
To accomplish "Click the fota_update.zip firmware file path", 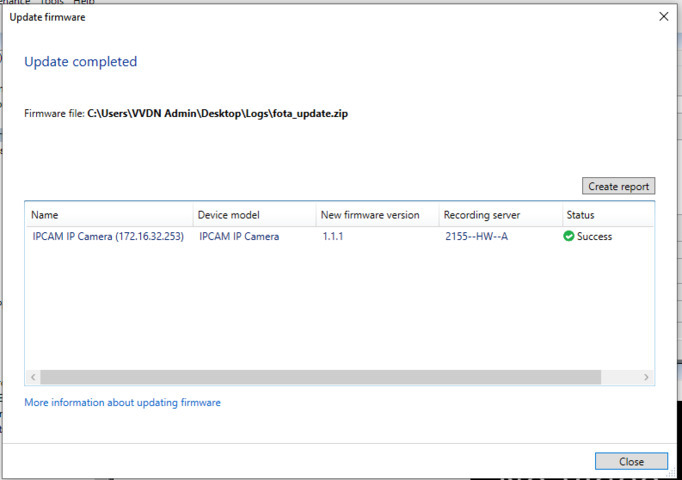I will click(x=217, y=114).
